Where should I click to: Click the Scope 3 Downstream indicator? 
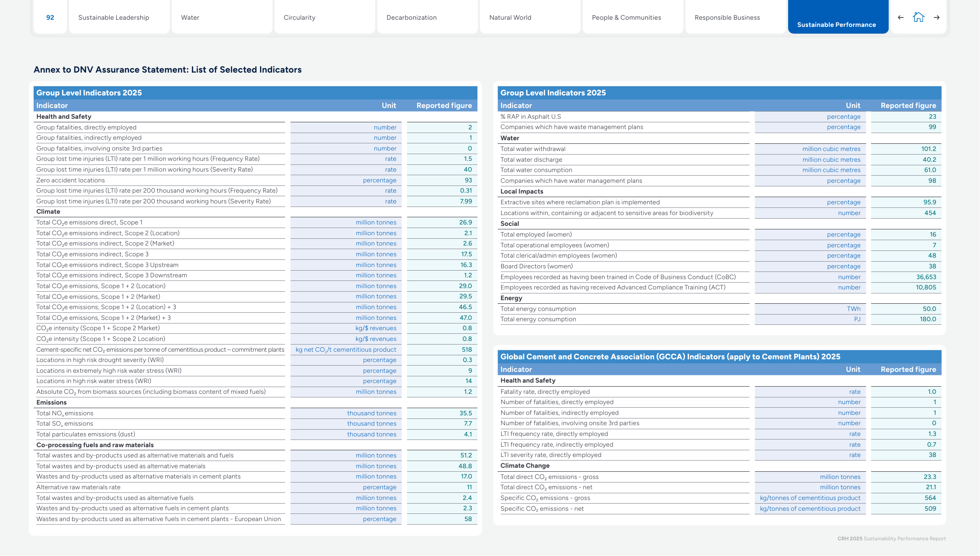112,276
